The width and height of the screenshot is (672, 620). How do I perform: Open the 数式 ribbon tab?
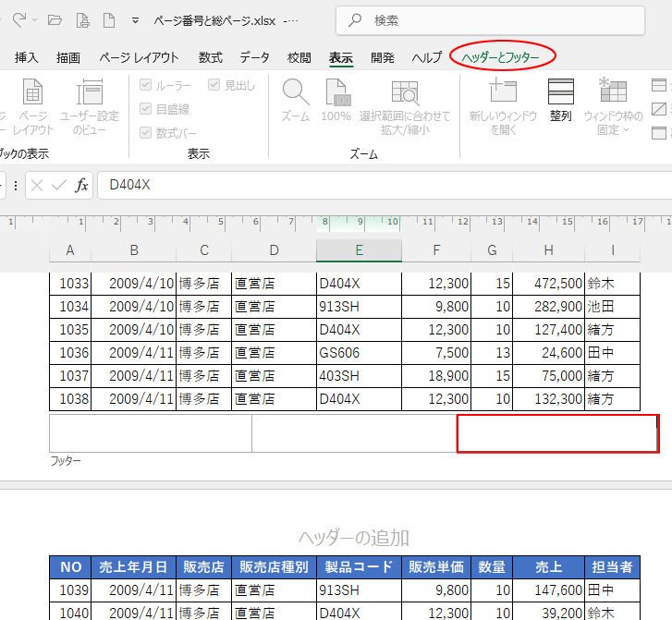211,57
